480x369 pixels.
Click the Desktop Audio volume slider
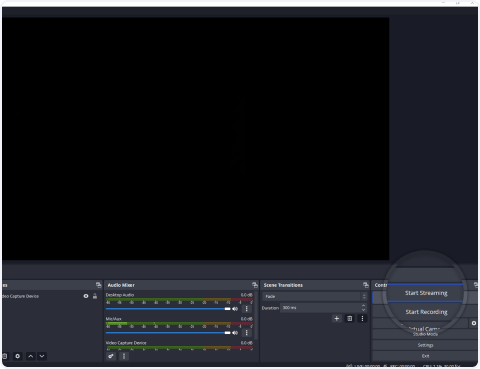[x=168, y=309]
